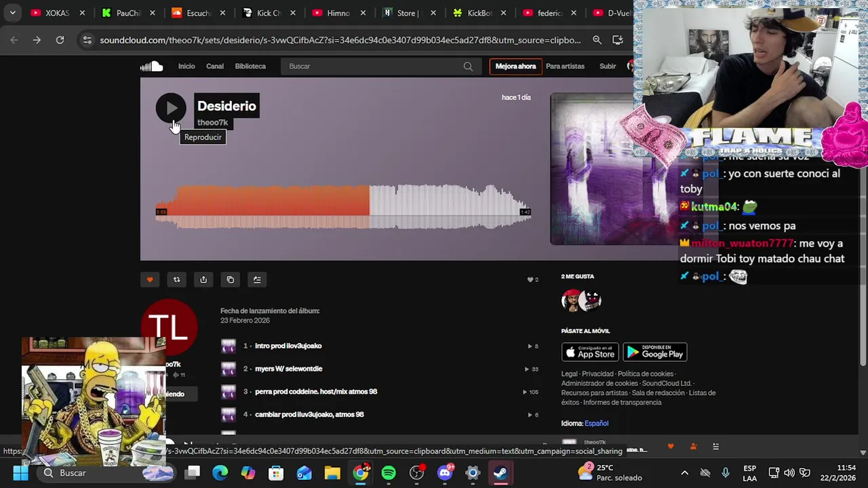Switch to the Kick Ch tab

pyautogui.click(x=269, y=13)
